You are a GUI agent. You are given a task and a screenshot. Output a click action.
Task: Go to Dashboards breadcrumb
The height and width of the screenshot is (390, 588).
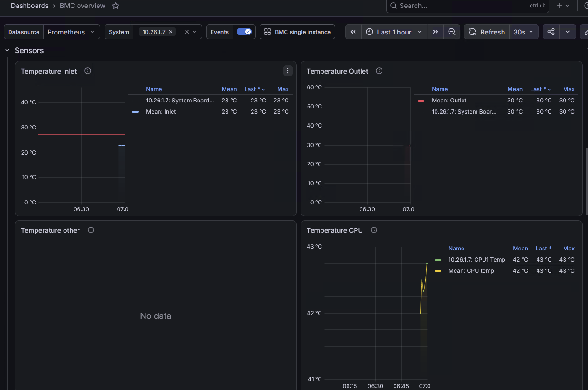click(30, 6)
